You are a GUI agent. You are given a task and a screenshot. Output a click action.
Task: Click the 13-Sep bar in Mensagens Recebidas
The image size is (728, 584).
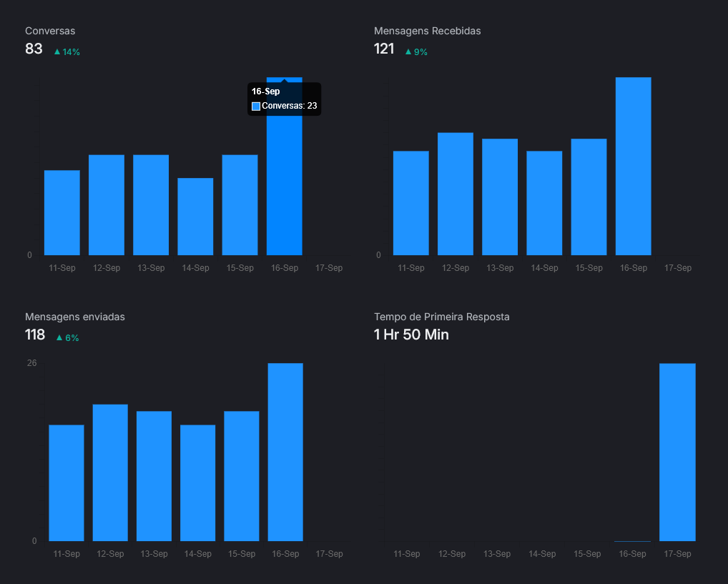click(x=500, y=197)
